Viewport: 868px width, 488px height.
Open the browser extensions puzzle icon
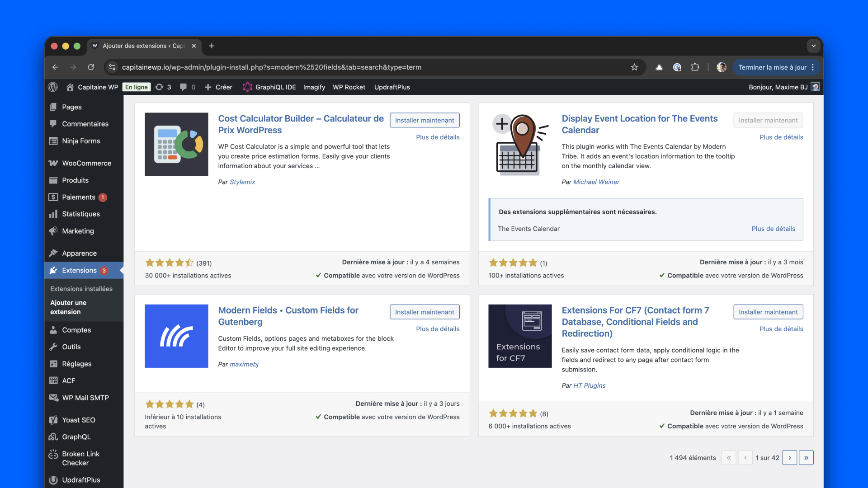tap(695, 67)
